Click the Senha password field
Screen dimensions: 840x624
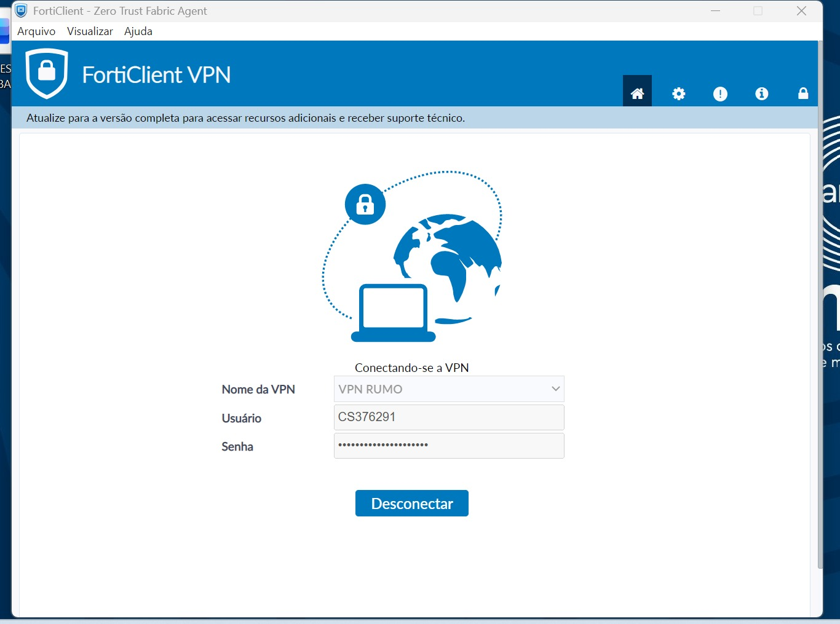449,446
